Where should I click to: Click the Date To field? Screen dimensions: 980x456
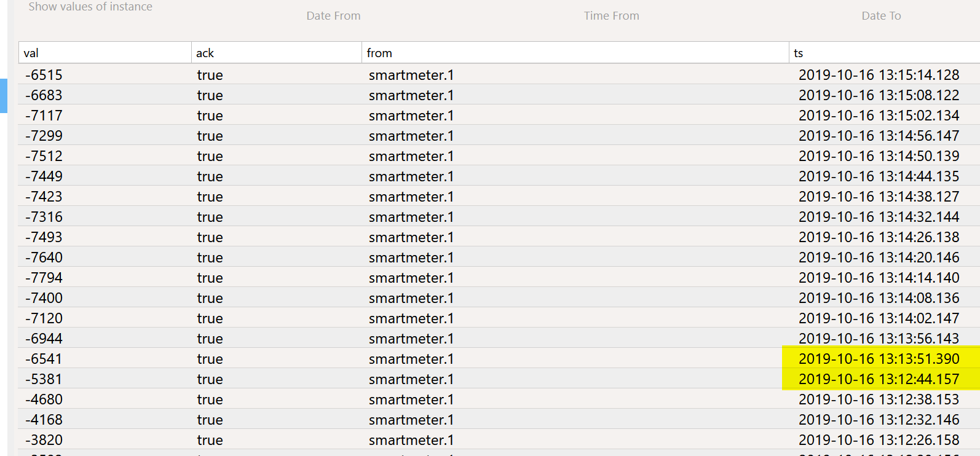pyautogui.click(x=881, y=16)
